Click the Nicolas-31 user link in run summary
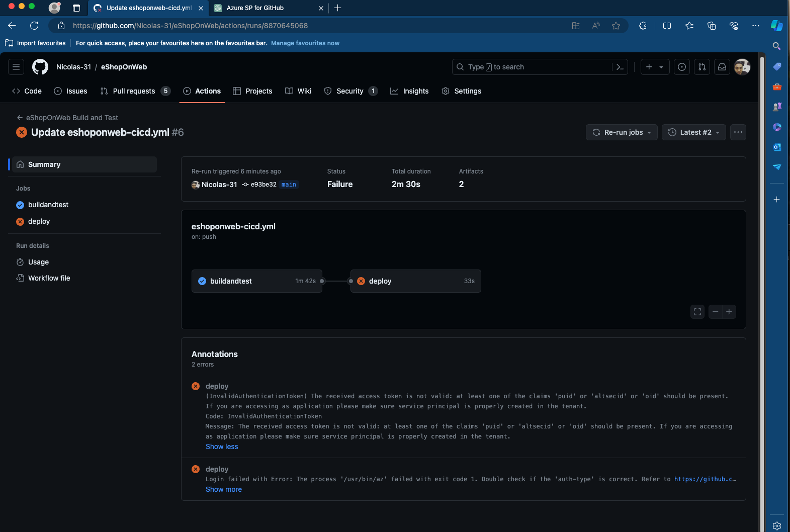Image resolution: width=790 pixels, height=532 pixels. (x=219, y=185)
